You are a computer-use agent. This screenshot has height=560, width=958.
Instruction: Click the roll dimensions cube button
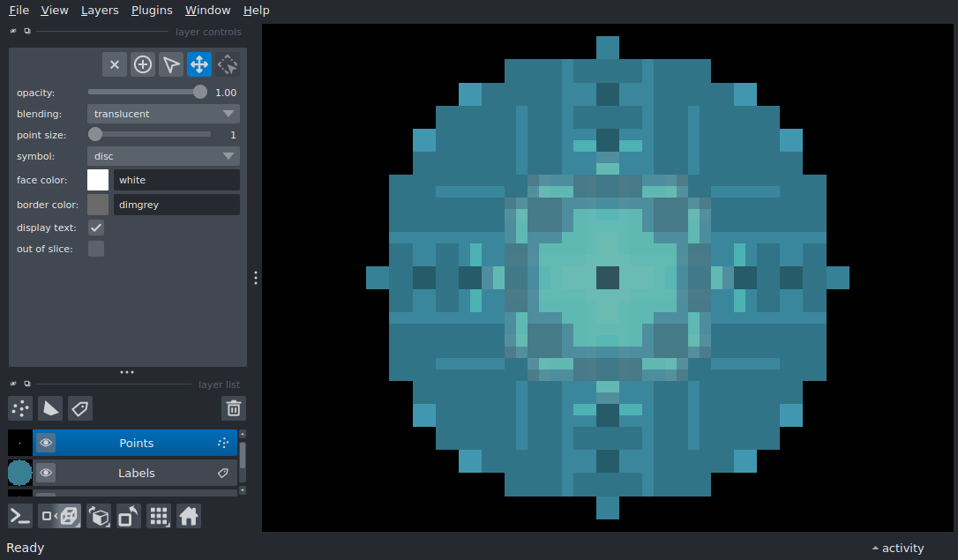point(99,516)
